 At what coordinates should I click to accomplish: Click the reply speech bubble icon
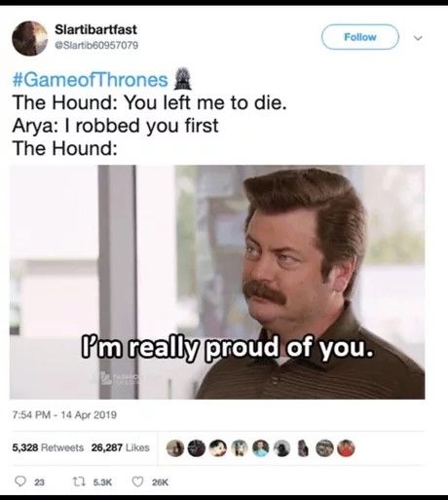pos(20,481)
